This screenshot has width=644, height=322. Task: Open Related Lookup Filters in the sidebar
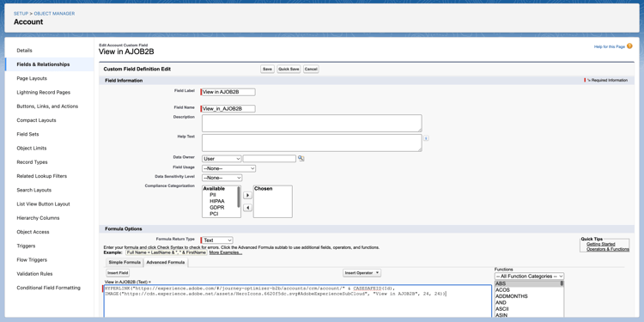[x=41, y=176]
